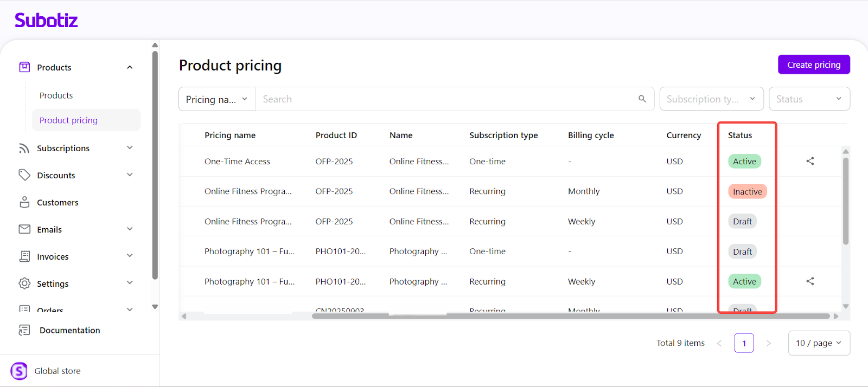The height and width of the screenshot is (387, 868).
Task: Click share icon for One-Time Access row
Action: point(810,161)
